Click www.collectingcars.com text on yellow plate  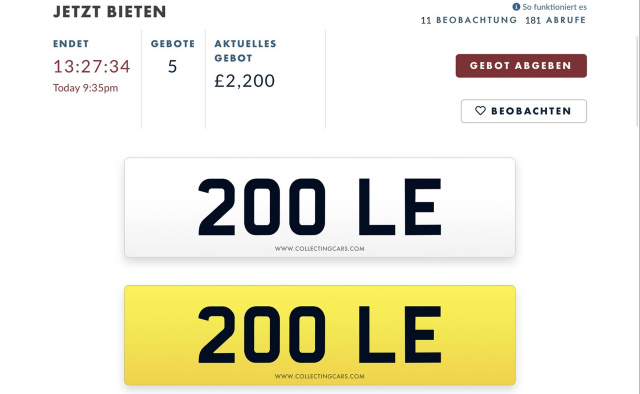click(x=320, y=376)
